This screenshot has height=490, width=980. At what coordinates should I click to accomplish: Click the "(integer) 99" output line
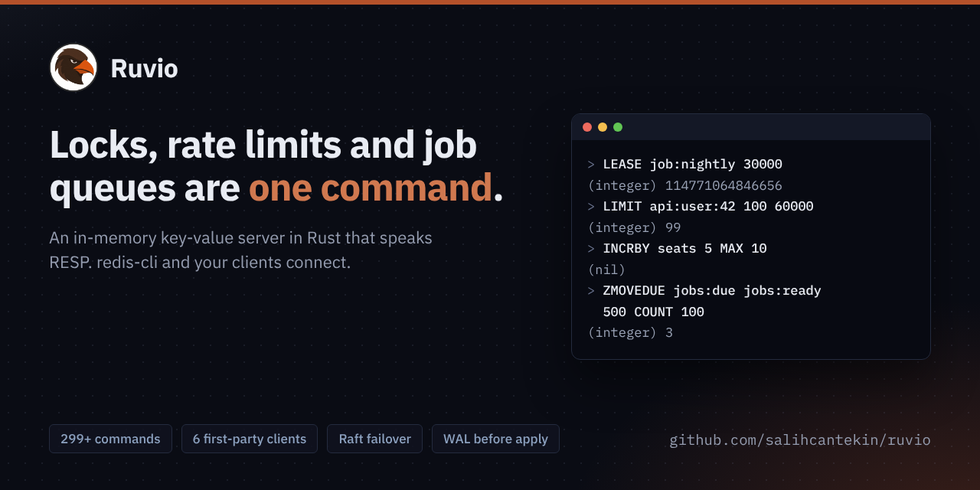pyautogui.click(x=634, y=227)
